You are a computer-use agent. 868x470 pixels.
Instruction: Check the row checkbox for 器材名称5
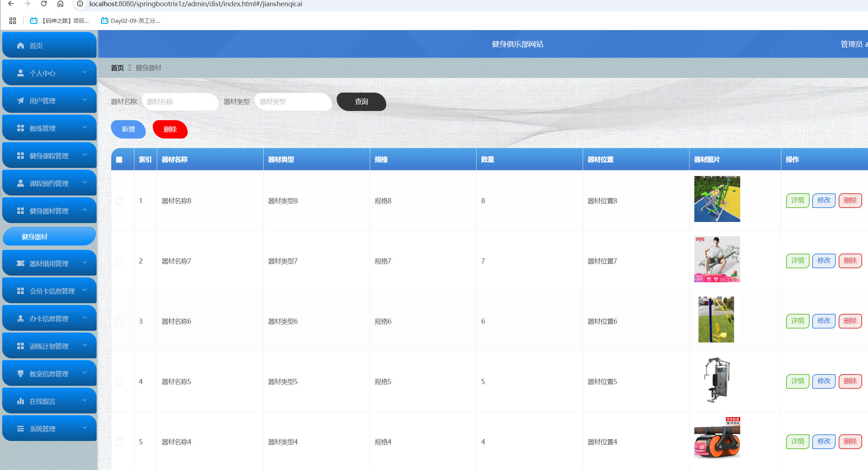[x=119, y=381]
